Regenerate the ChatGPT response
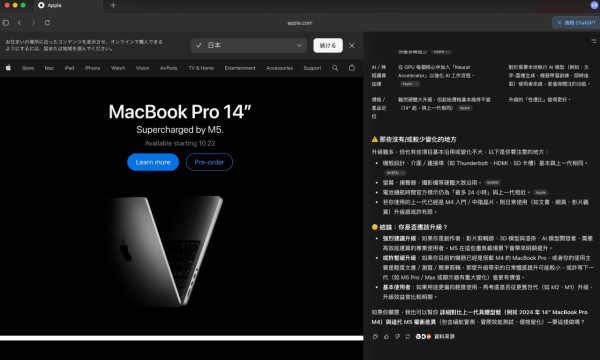Image resolution: width=600 pixels, height=360 pixels. pos(408,336)
